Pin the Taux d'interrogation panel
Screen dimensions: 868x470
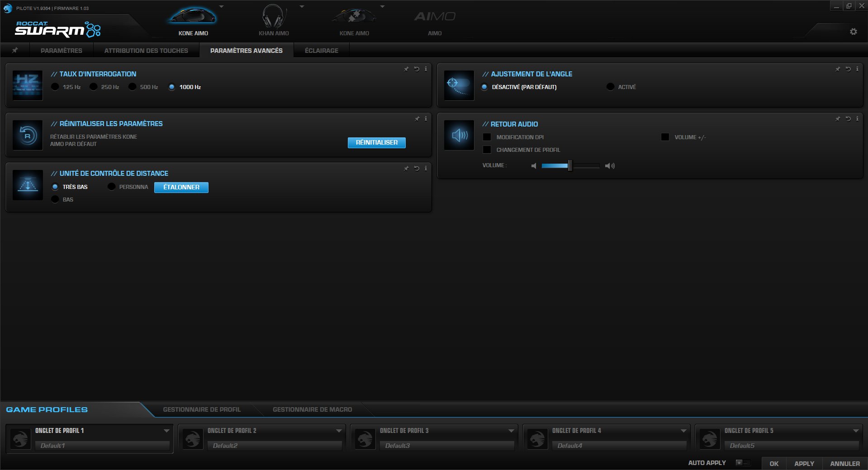(x=406, y=69)
